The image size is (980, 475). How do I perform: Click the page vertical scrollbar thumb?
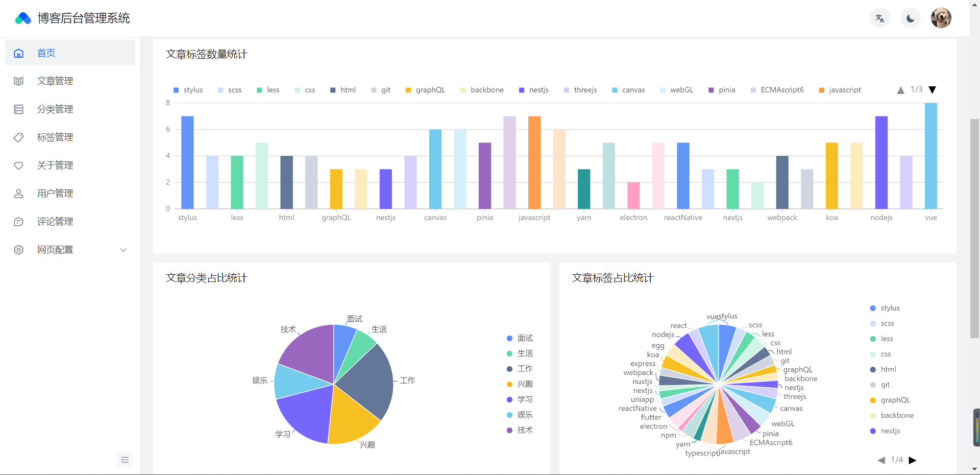(x=974, y=228)
